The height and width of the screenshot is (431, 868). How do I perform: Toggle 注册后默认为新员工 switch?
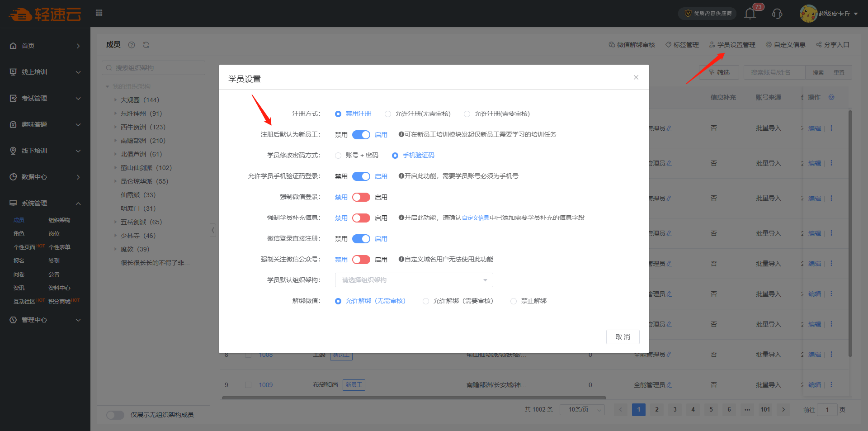[361, 135]
